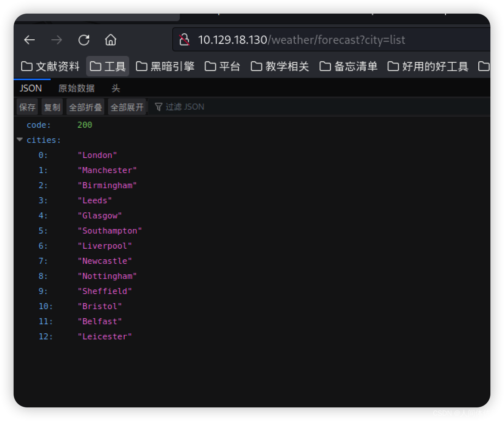The width and height of the screenshot is (504, 421).
Task: Click index 5: in cities list
Action: click(x=43, y=231)
